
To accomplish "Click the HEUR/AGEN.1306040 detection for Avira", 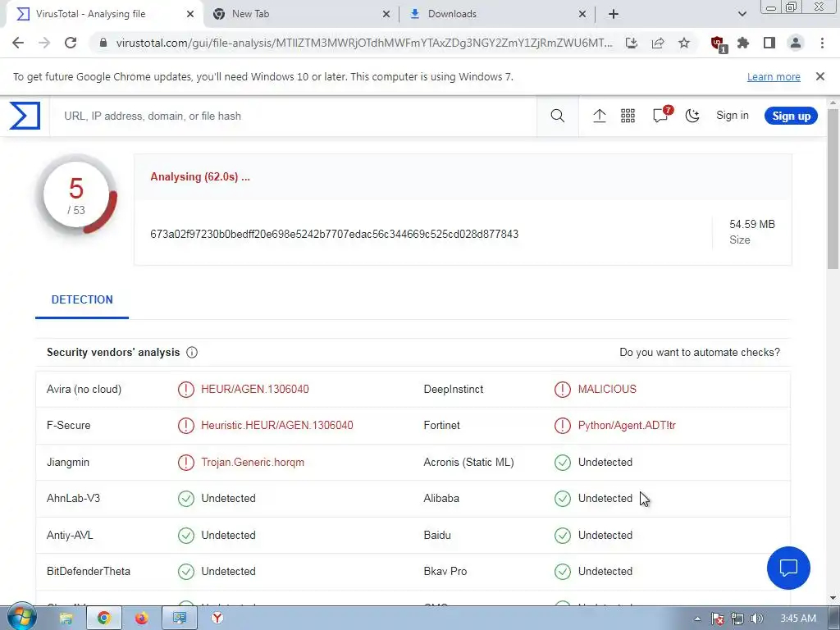I will point(255,390).
